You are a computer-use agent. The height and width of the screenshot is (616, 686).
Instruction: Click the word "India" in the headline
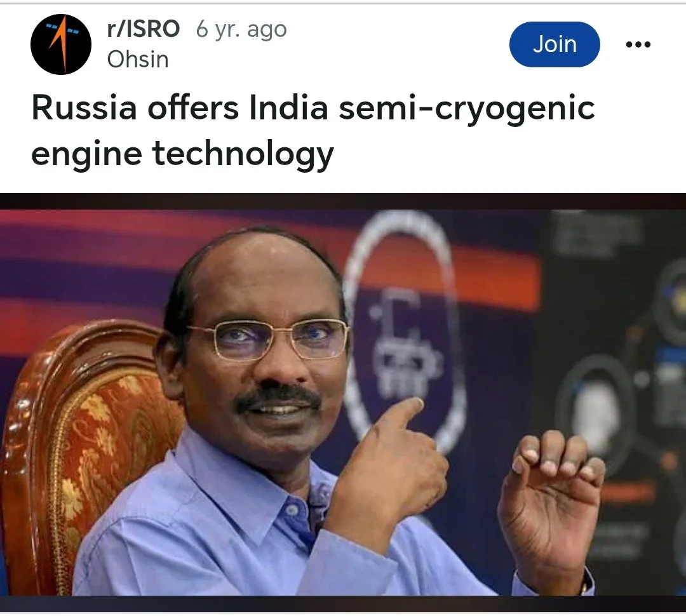[x=288, y=107]
